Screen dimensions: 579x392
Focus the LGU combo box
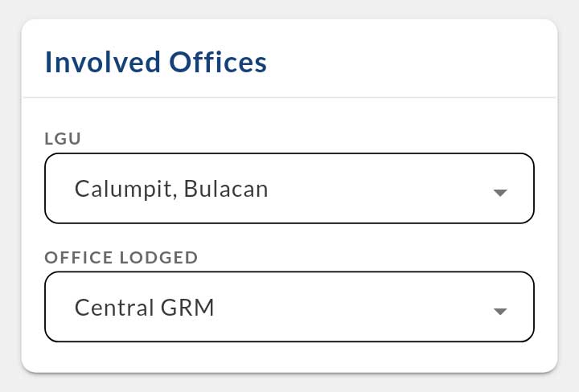tap(289, 188)
